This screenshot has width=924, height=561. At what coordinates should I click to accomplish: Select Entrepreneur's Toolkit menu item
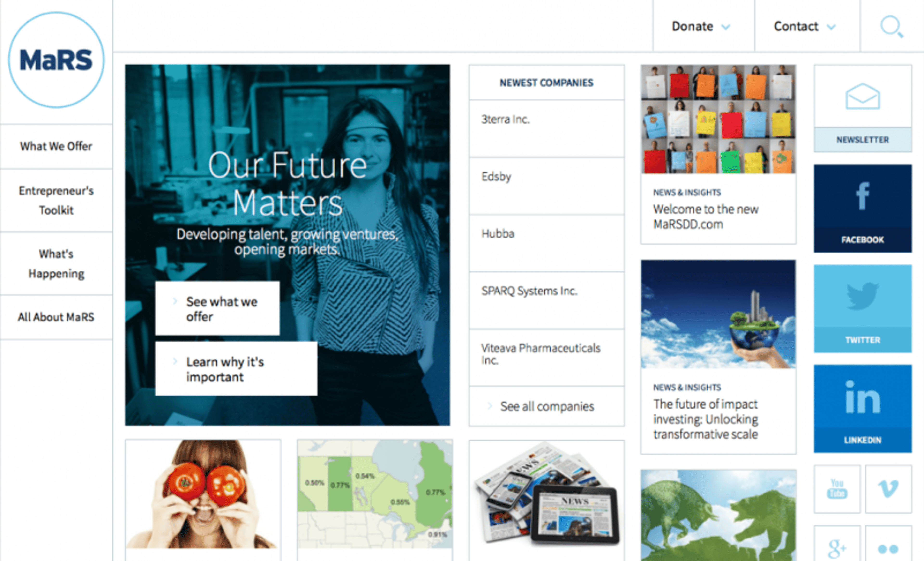(56, 200)
